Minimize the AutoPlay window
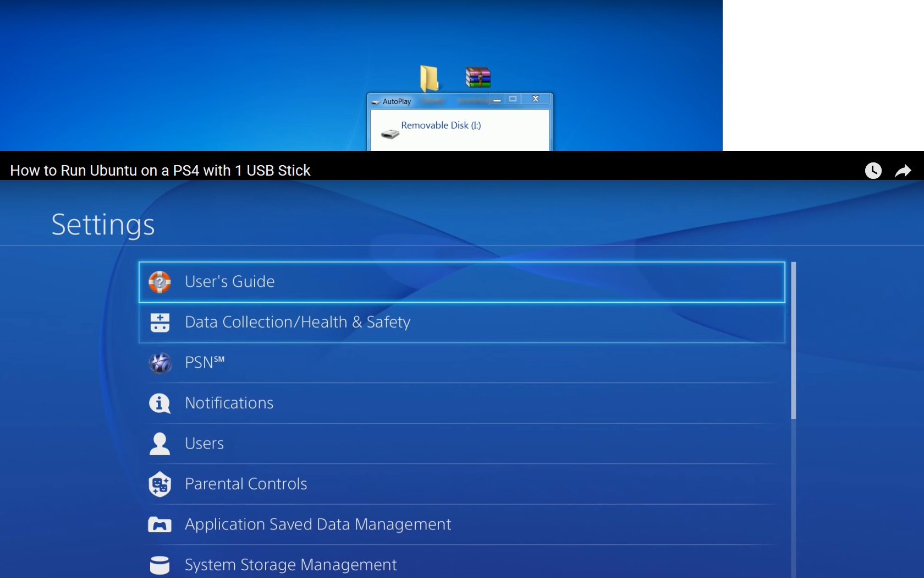Screen dimensions: 924x578 coord(497,100)
